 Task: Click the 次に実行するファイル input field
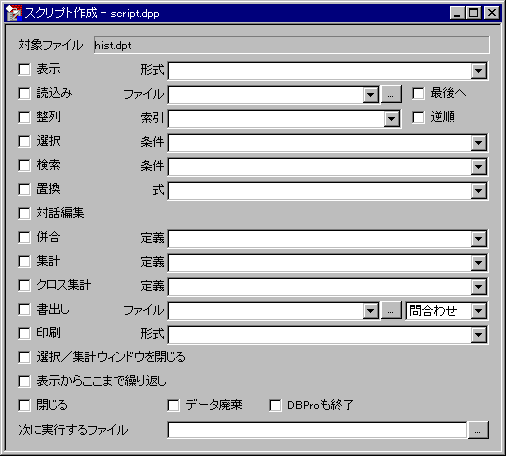coord(317,430)
